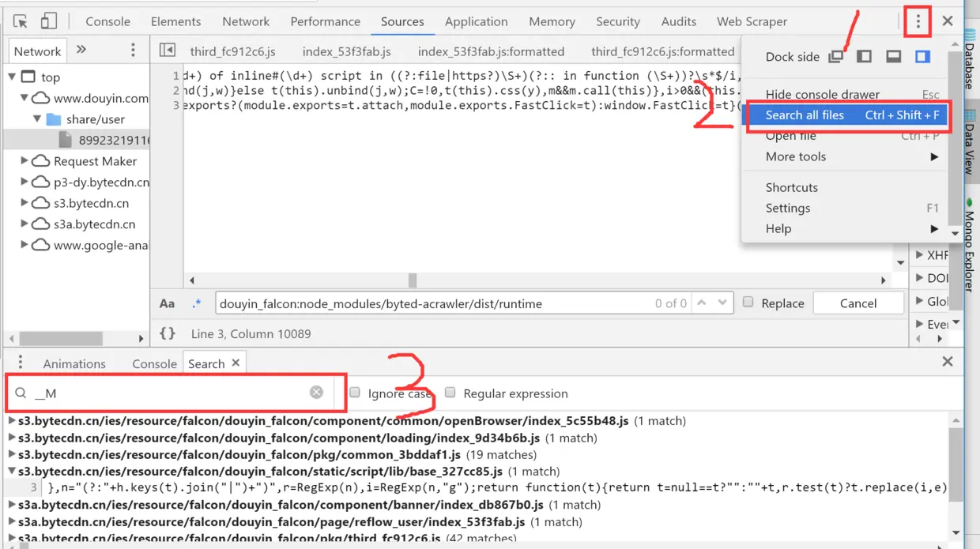This screenshot has height=549, width=980.
Task: Collapse the share/user folder node
Action: pyautogui.click(x=37, y=118)
